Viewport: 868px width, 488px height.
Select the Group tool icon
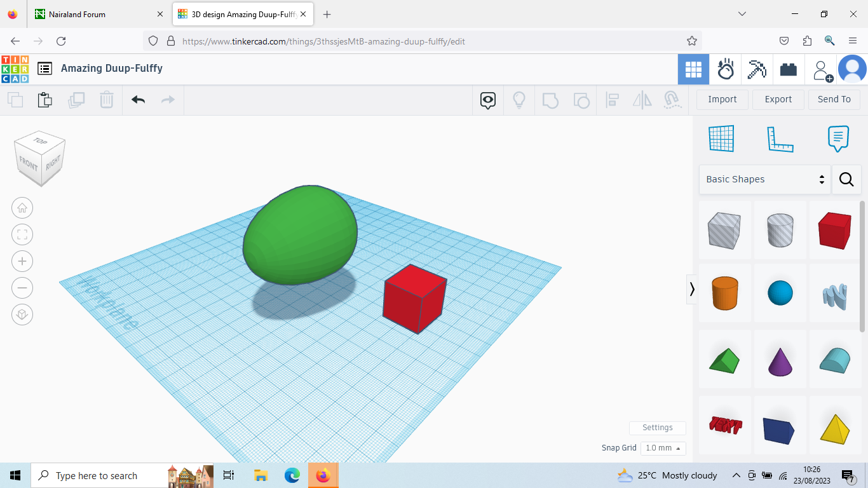point(550,100)
